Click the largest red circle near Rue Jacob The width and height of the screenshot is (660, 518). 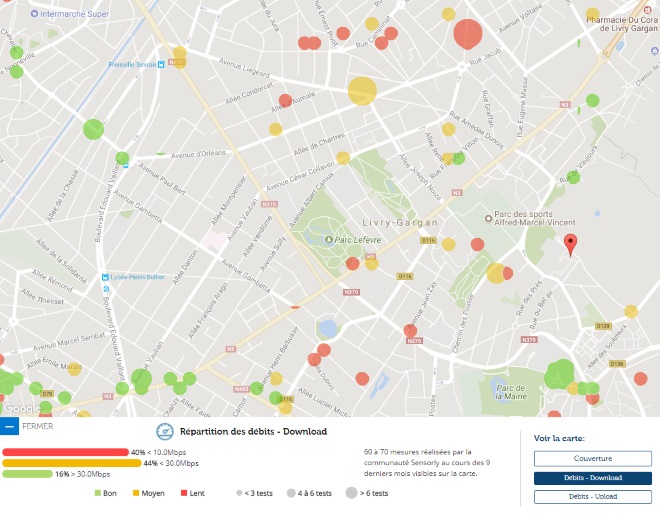click(468, 34)
